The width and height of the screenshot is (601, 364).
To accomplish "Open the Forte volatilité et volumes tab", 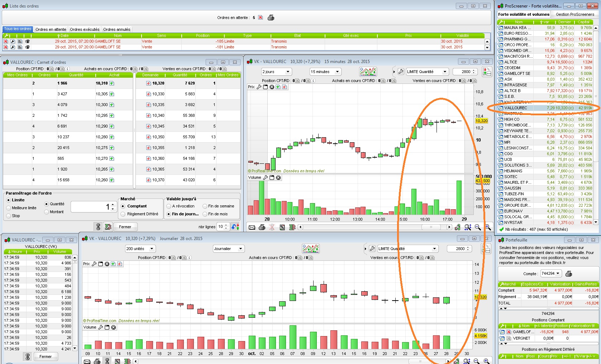I will (524, 14).
